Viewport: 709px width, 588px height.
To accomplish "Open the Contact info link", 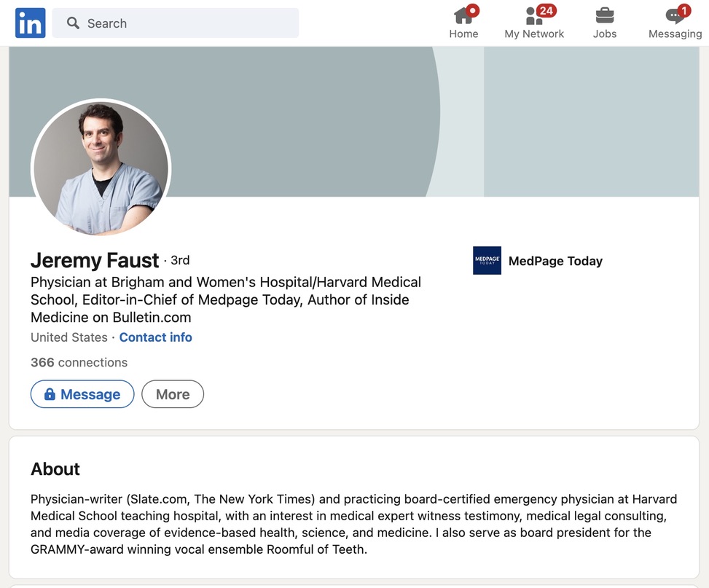I will pyautogui.click(x=155, y=337).
